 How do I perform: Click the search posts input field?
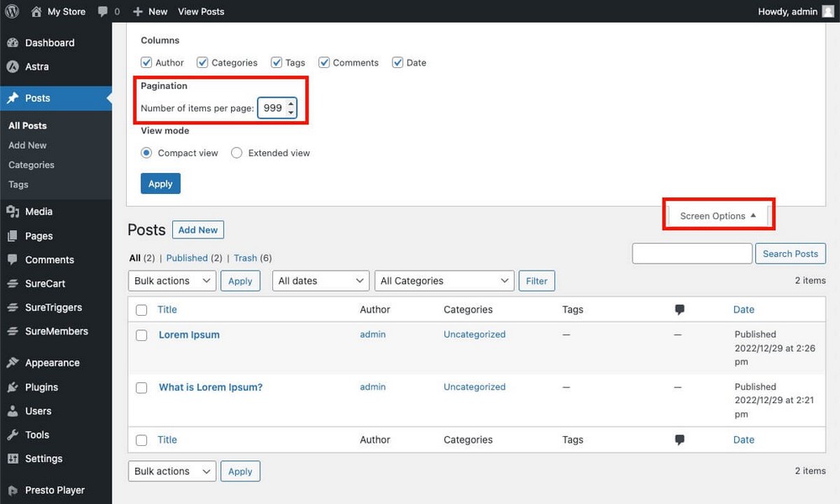pyautogui.click(x=692, y=254)
